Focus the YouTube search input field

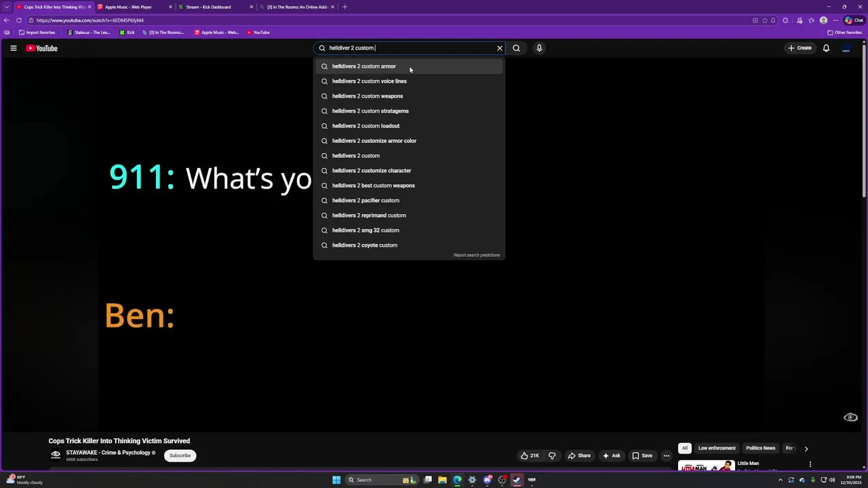tap(410, 48)
